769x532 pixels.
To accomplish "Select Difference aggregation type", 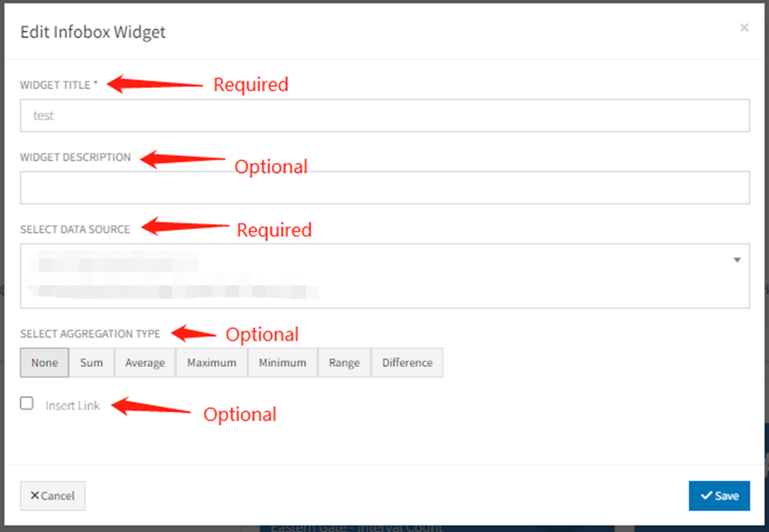I will click(407, 362).
